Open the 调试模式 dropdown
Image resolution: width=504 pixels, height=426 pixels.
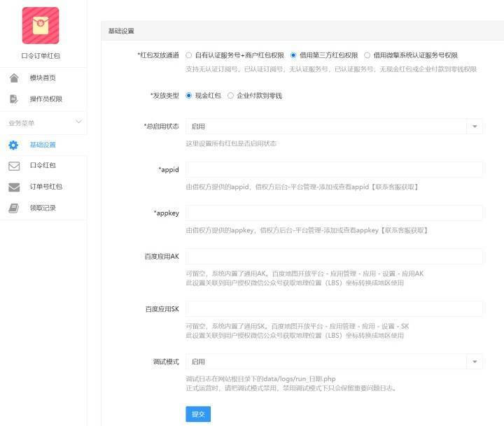point(334,362)
